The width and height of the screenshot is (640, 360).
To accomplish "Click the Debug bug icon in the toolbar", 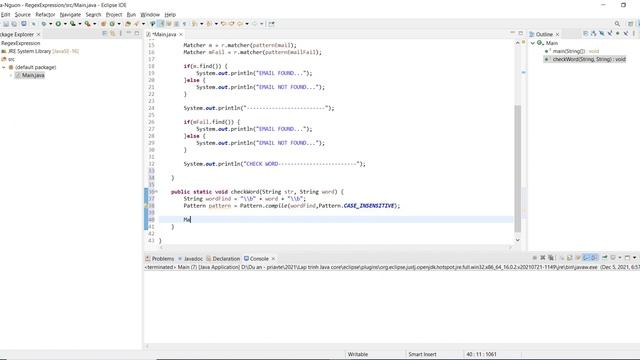I will coord(44,24).
